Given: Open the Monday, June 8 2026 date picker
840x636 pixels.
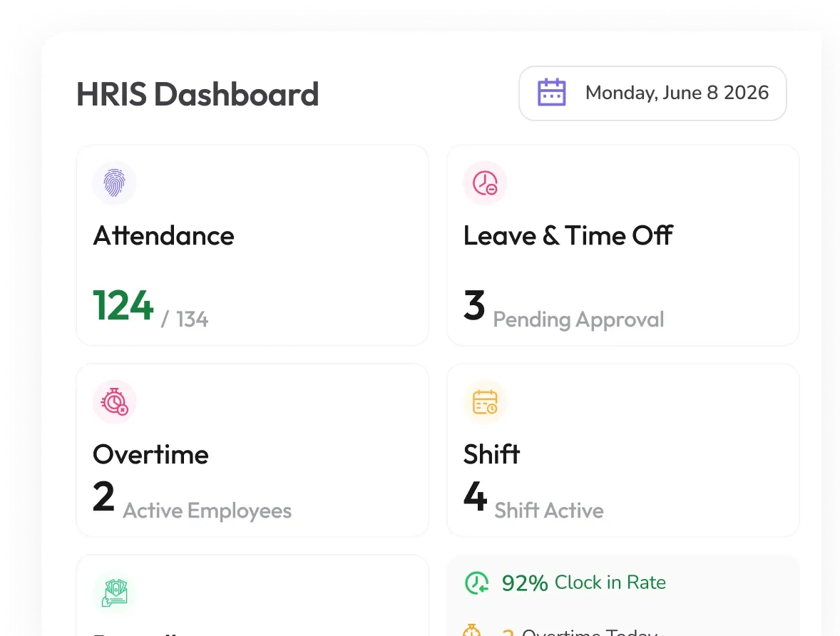Looking at the screenshot, I should [652, 93].
